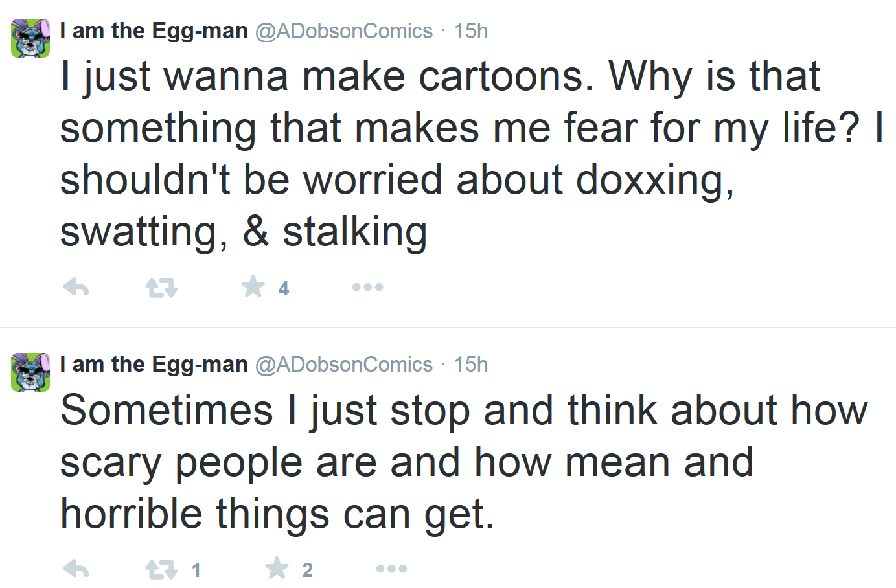View the 4 favorites count

[x=284, y=288]
